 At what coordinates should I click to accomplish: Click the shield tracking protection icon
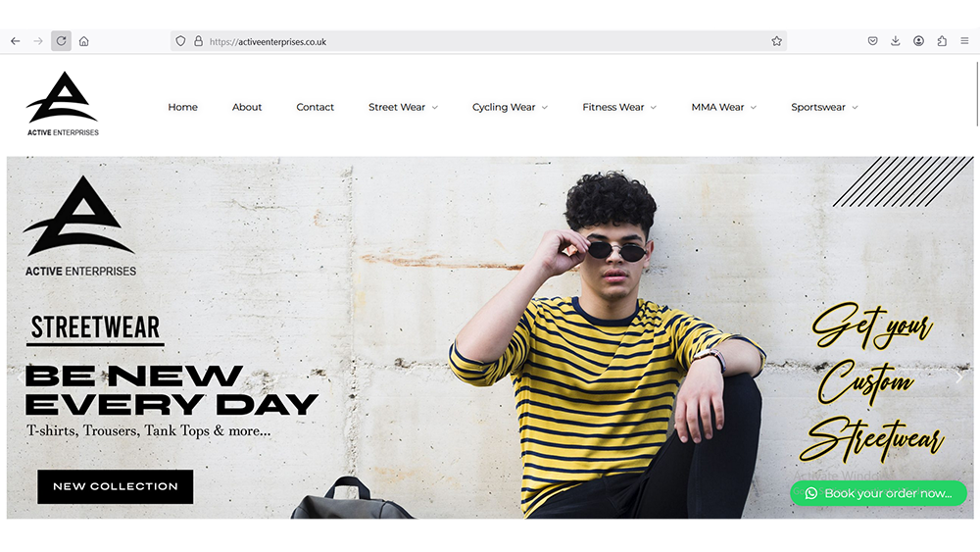(180, 41)
